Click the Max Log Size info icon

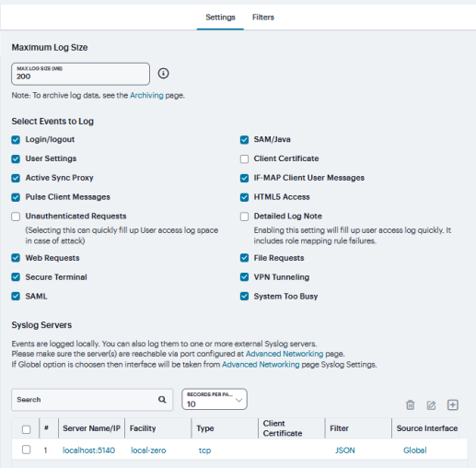click(163, 74)
